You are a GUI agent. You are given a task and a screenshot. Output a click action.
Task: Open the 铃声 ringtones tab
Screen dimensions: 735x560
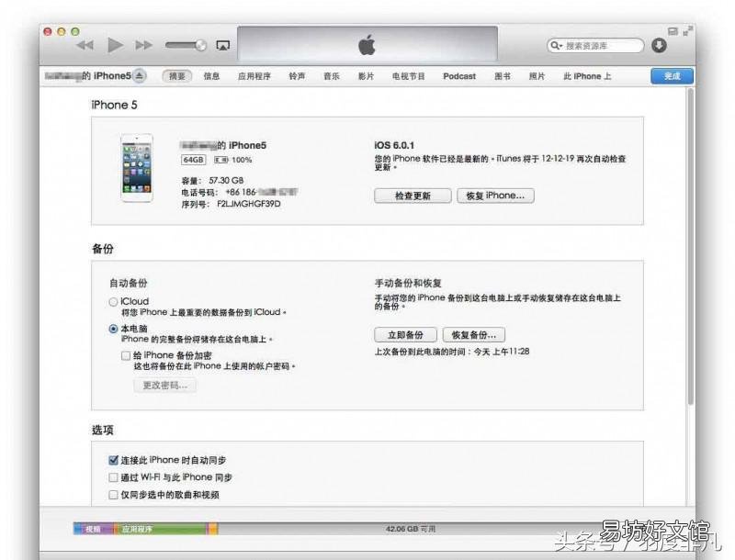pos(297,76)
